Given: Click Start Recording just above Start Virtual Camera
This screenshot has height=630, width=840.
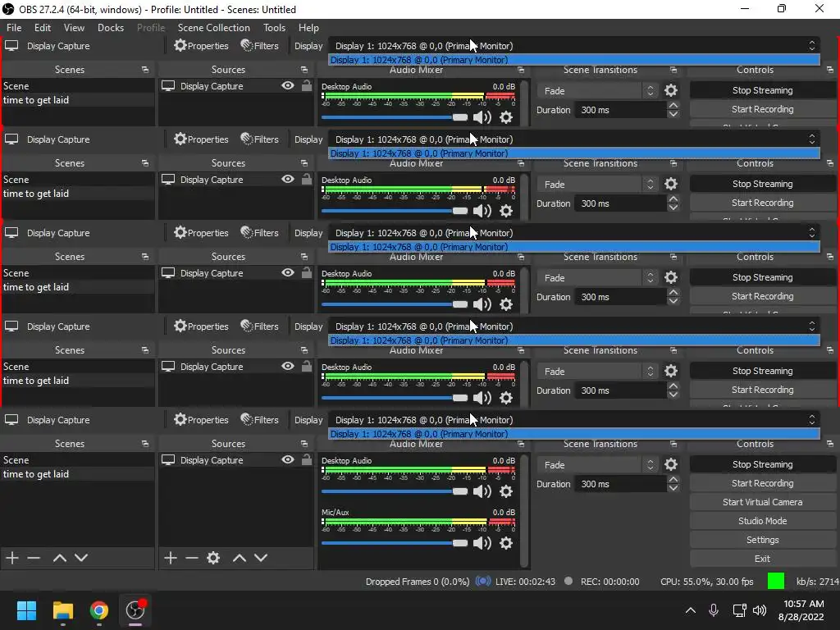Looking at the screenshot, I should tap(762, 483).
